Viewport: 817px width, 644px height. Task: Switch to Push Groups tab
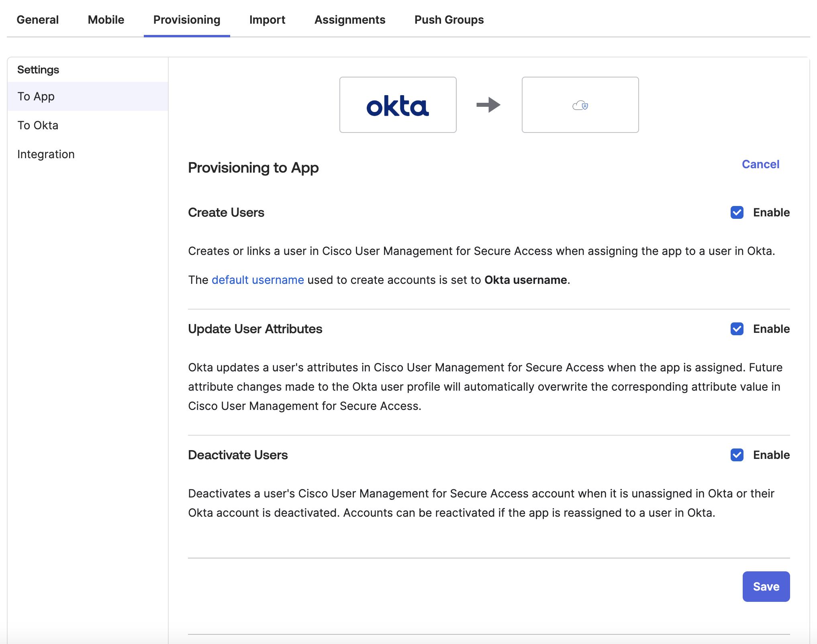click(x=449, y=20)
